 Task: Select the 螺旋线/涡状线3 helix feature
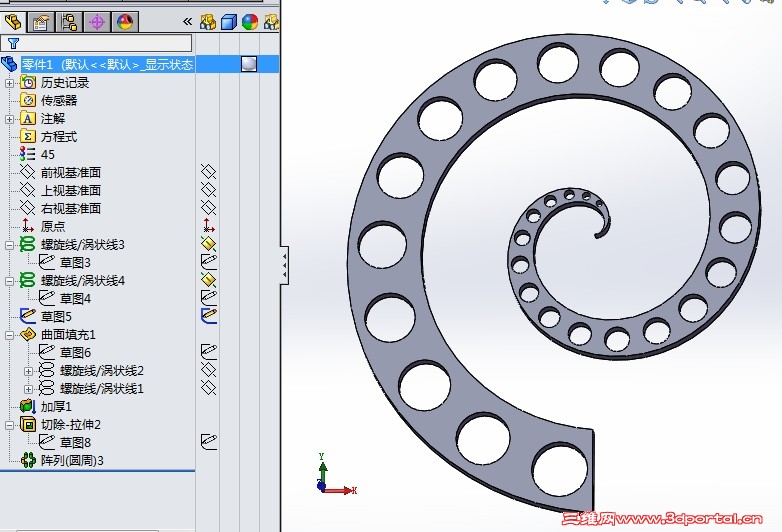point(83,245)
